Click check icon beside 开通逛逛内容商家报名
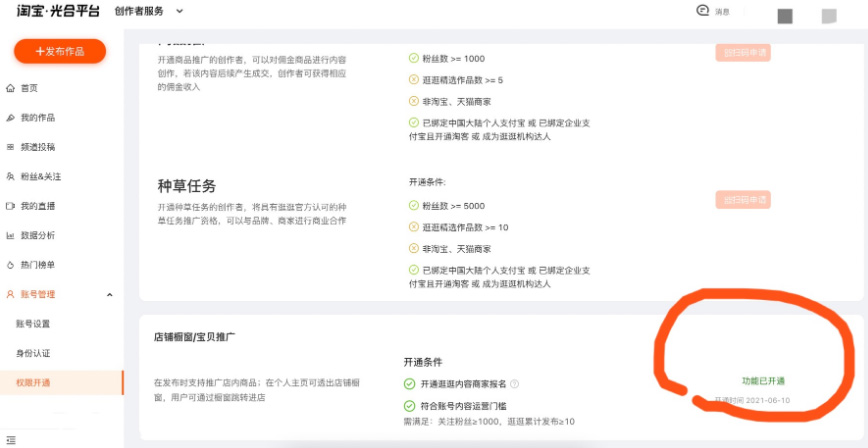This screenshot has height=448, width=868. pos(409,384)
